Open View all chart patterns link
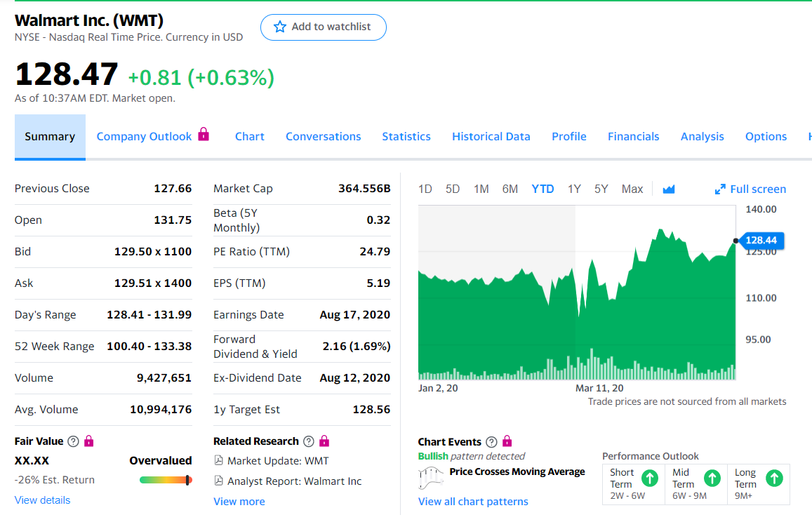The image size is (812, 522). click(473, 502)
